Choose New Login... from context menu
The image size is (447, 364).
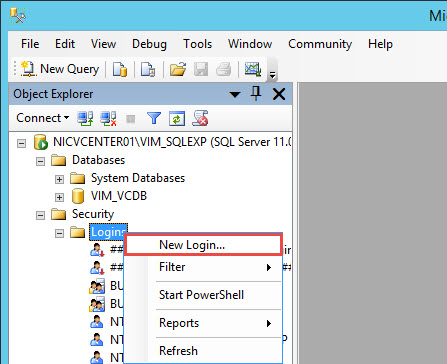pyautogui.click(x=203, y=245)
